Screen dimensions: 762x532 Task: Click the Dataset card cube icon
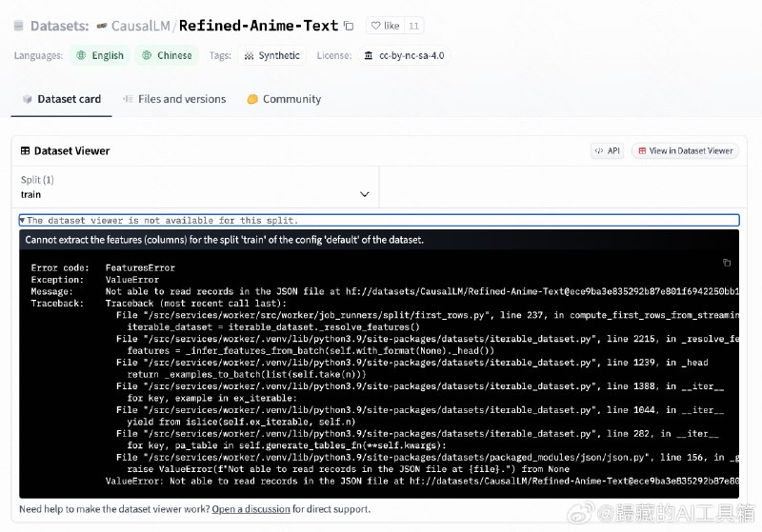tap(28, 99)
